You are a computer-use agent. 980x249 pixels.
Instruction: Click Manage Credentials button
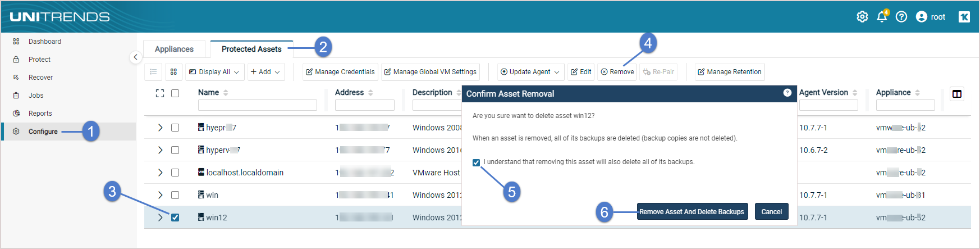point(340,72)
